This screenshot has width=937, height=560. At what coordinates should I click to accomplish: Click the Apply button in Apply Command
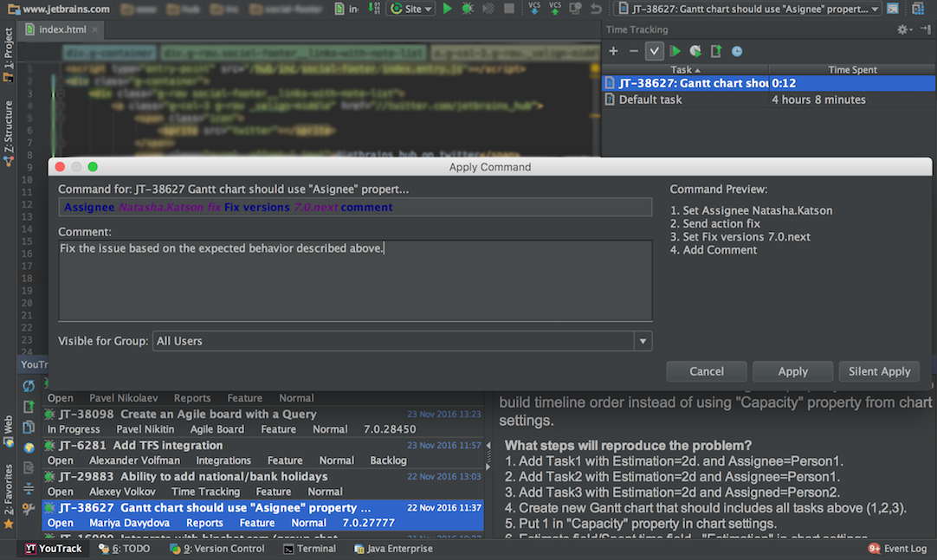pyautogui.click(x=792, y=371)
